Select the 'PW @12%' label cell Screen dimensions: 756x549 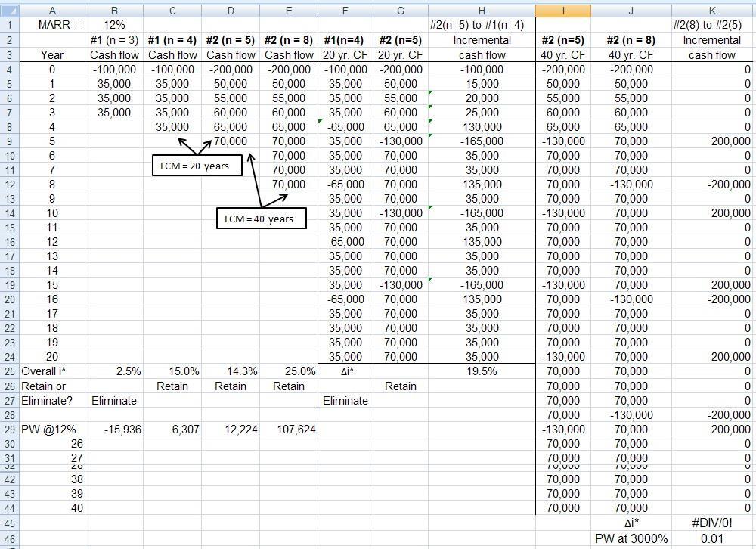click(x=52, y=430)
